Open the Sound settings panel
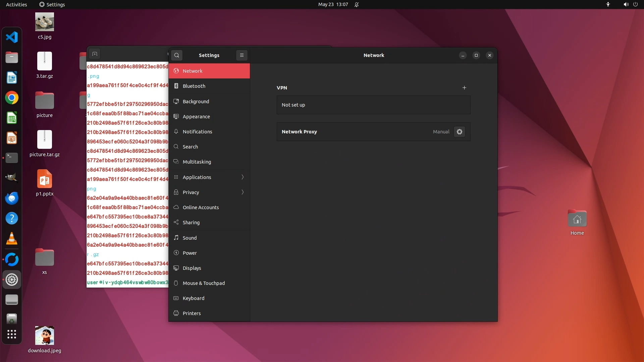Screen dimensions: 644x362 click(x=190, y=238)
